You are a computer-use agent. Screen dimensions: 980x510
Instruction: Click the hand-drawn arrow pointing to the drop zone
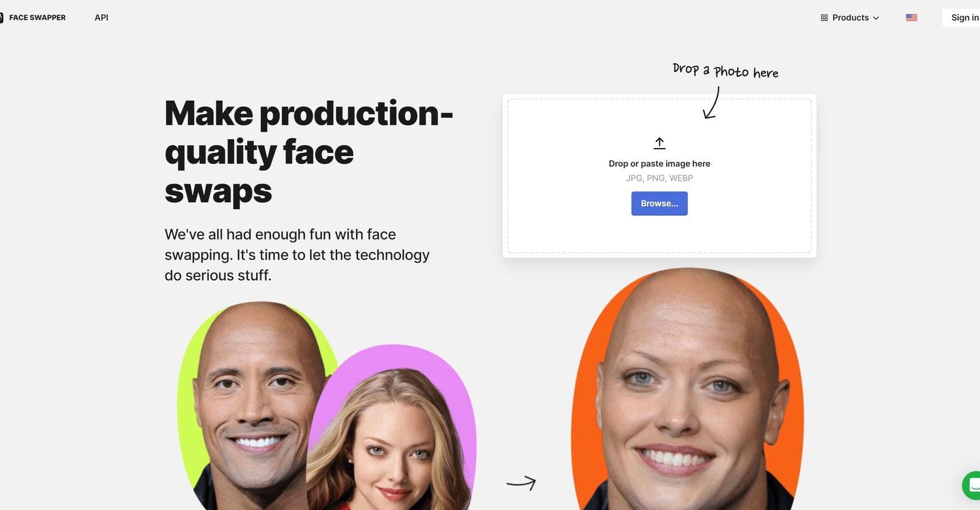pos(712,103)
